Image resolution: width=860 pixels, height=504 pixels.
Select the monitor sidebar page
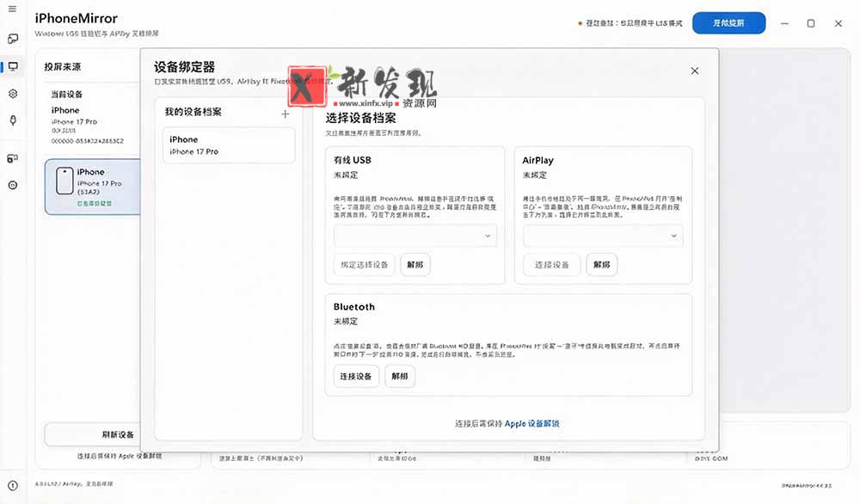(13, 66)
